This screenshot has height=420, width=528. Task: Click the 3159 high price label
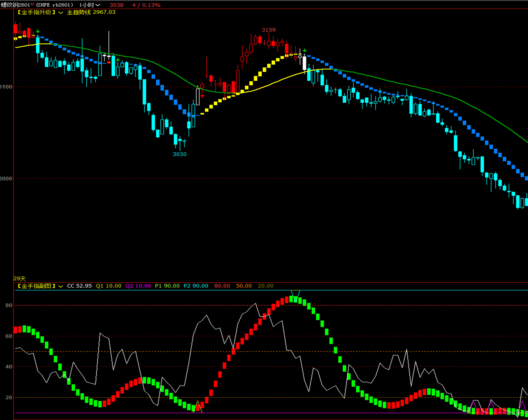click(x=268, y=30)
